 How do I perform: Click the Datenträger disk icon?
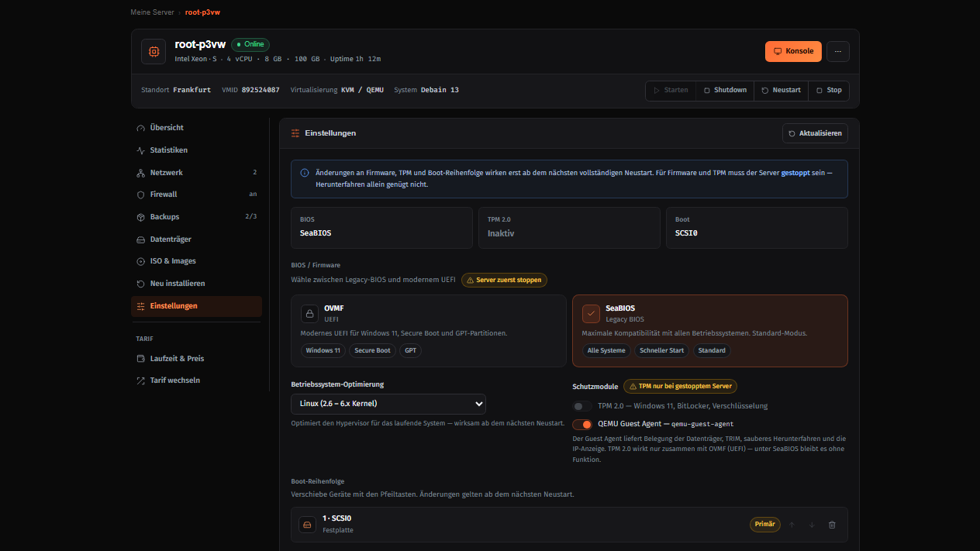pyautogui.click(x=140, y=239)
